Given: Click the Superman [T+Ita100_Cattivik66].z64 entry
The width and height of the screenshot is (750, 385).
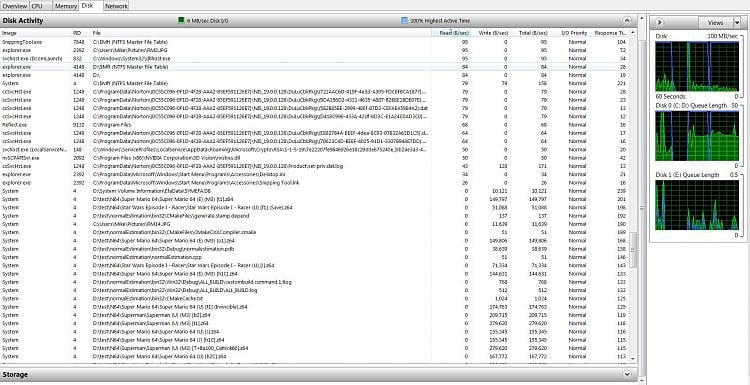Looking at the screenshot, I should pos(170,348).
